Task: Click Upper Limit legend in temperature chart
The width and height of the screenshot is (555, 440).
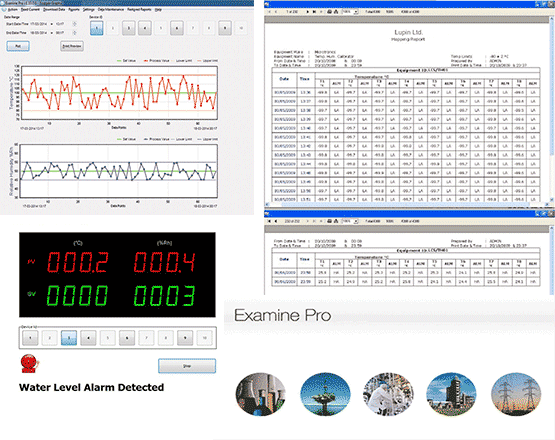Action: click(207, 61)
